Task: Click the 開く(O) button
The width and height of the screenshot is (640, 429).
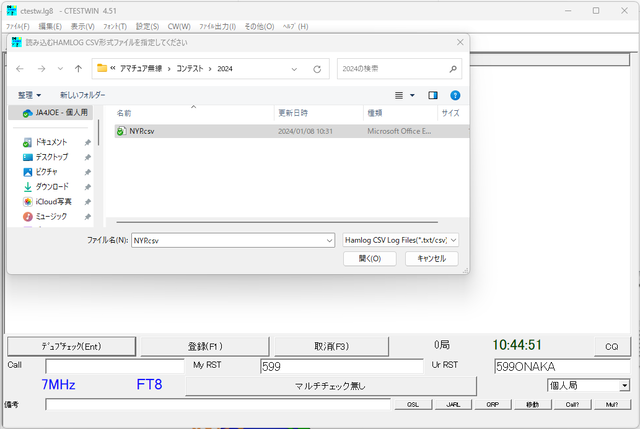Action: [x=370, y=258]
